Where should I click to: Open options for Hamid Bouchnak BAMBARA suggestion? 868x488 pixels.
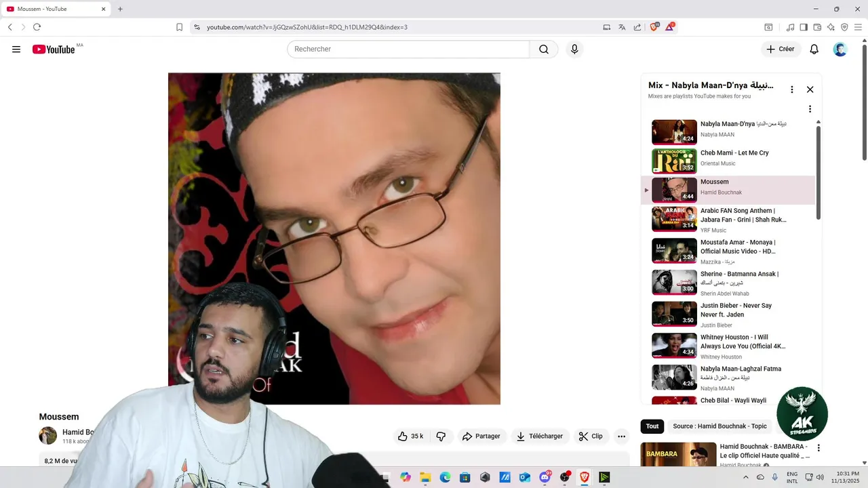818,448
